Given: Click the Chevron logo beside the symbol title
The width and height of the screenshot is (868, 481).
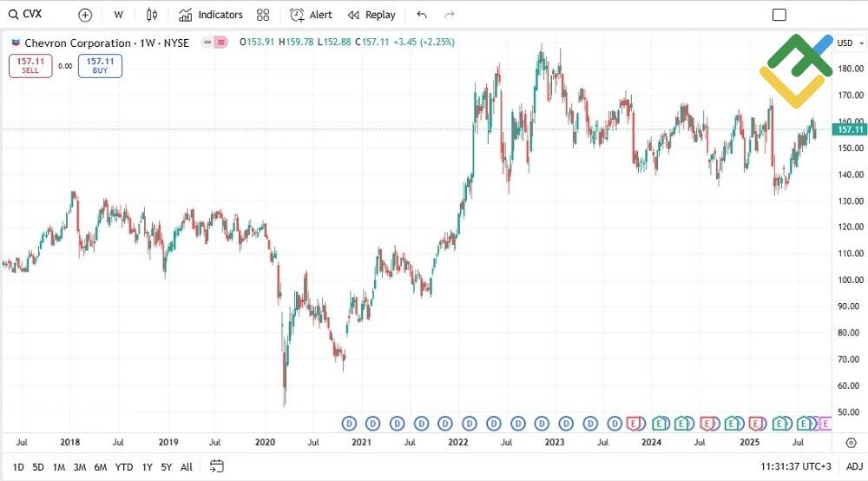Looking at the screenshot, I should [16, 43].
